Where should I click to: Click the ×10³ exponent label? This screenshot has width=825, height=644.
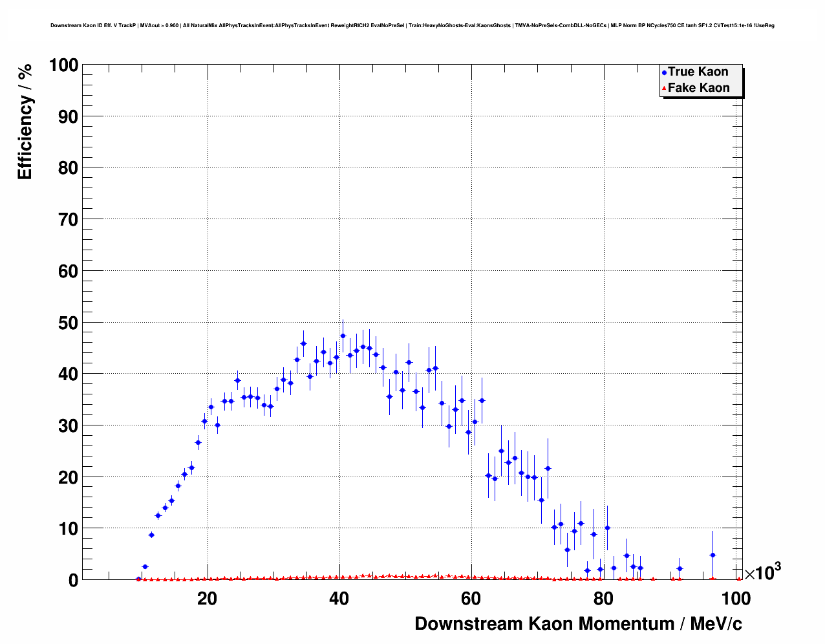[762, 572]
